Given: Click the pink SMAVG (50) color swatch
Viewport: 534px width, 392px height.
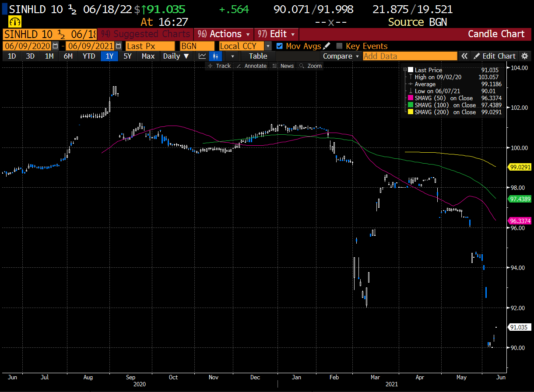Looking at the screenshot, I should point(410,98).
